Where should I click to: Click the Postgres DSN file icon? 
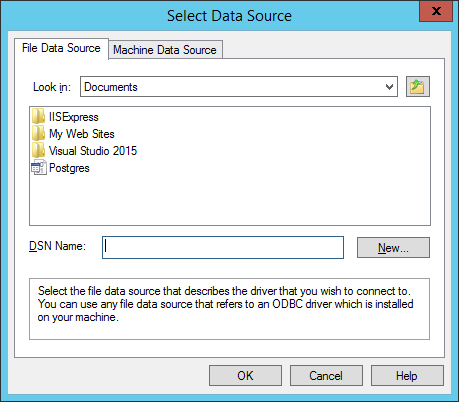pos(39,168)
